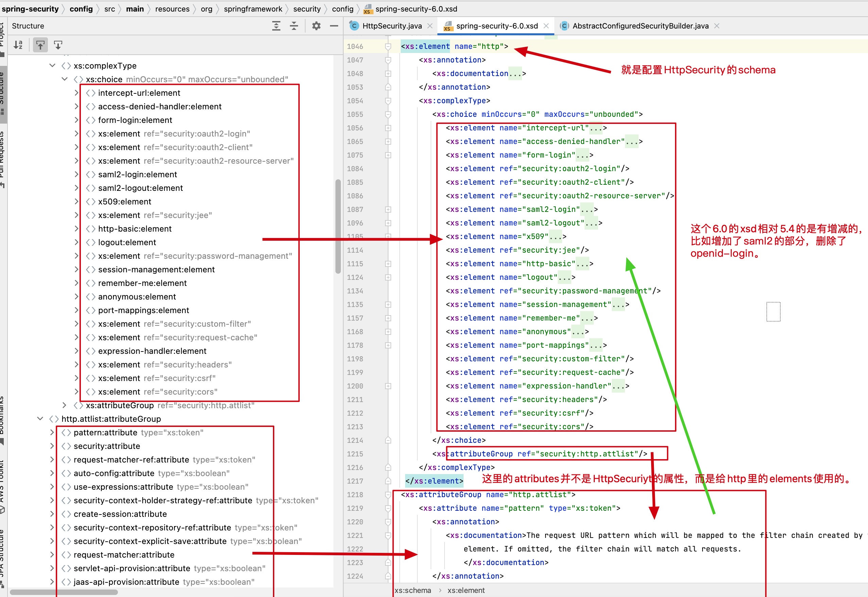Viewport: 868px width, 597px height.
Task: Fold xs:attributeGroup at line 1218
Action: [x=388, y=495]
